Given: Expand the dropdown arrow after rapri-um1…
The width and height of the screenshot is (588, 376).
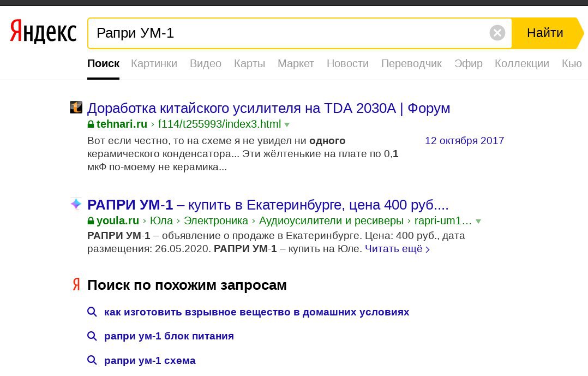Looking at the screenshot, I should [x=478, y=222].
